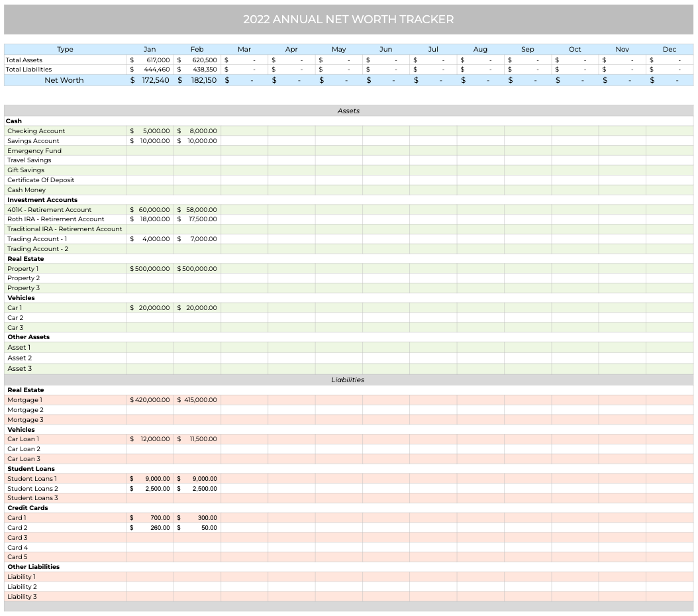Select the Cash Money label
This screenshot has height=616, width=698.
[x=26, y=190]
